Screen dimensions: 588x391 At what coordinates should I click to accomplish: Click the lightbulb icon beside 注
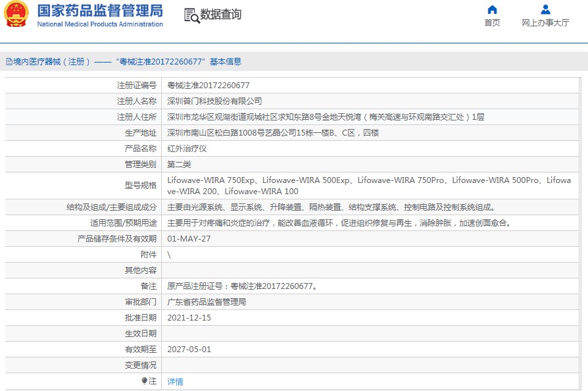[145, 381]
